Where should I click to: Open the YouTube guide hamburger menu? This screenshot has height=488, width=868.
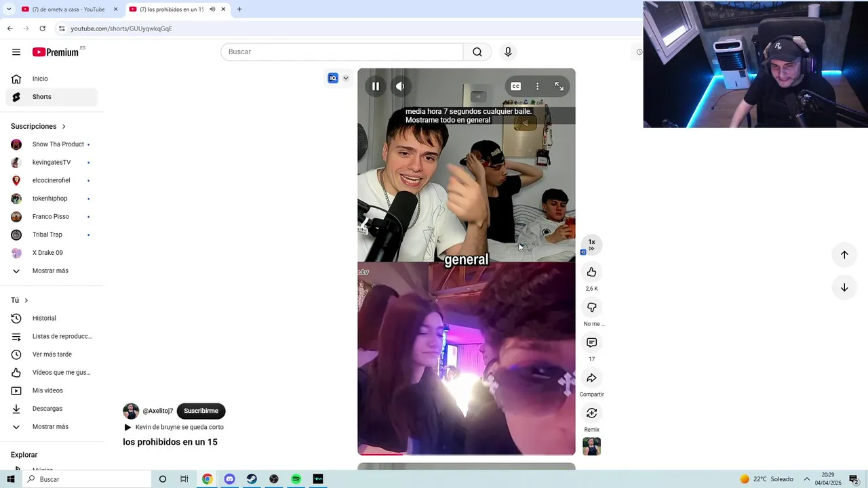click(16, 52)
